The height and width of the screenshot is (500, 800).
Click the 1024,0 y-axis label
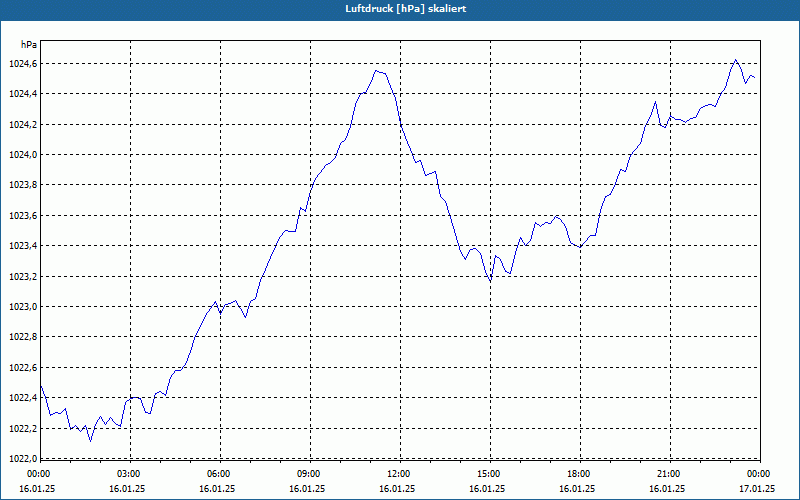(x=23, y=155)
